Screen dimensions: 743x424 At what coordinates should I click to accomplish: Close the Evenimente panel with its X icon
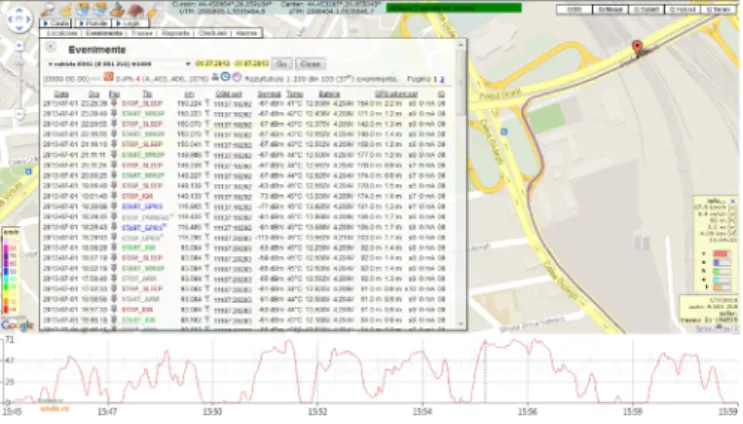[51, 47]
